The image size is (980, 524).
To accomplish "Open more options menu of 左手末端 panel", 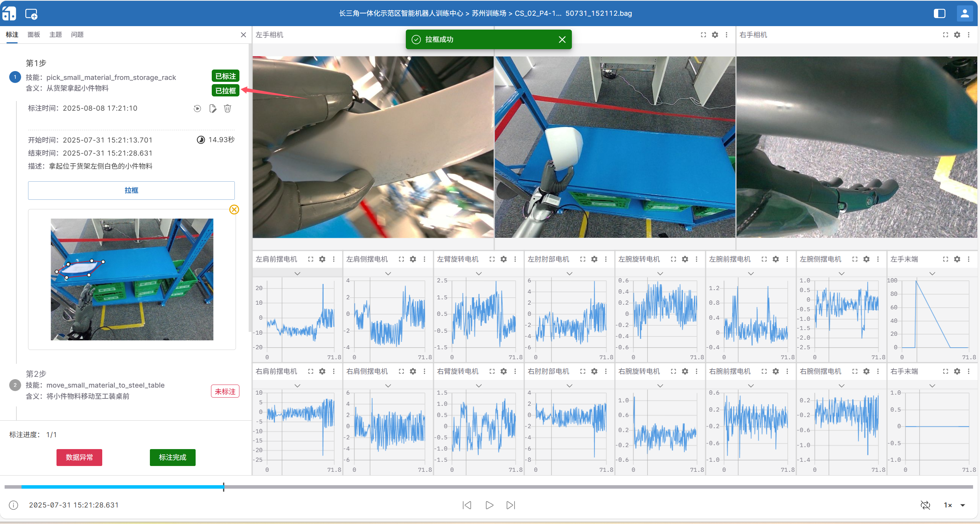I will (x=968, y=259).
